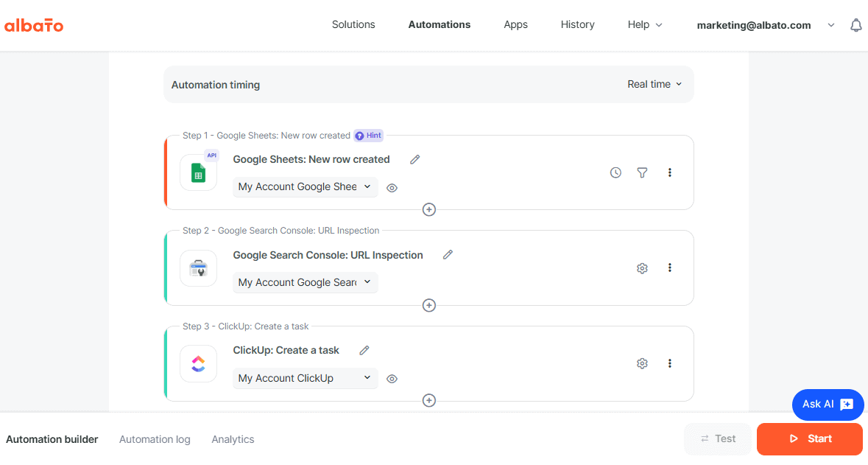Switch to Automation builder tab
Viewport: 868px width, 465px height.
click(x=52, y=439)
